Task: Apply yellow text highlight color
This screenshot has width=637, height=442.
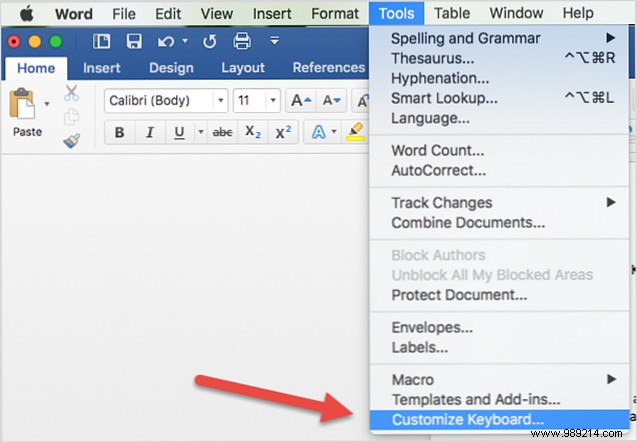Action: tap(355, 132)
